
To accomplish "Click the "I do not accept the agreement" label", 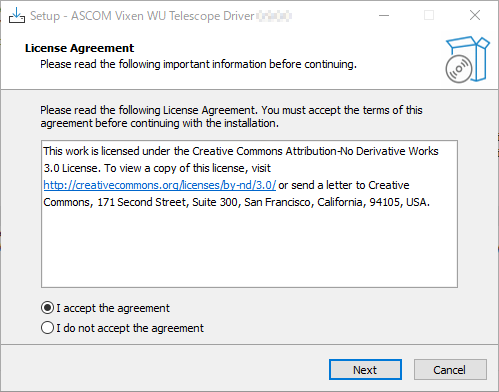I will (x=130, y=328).
